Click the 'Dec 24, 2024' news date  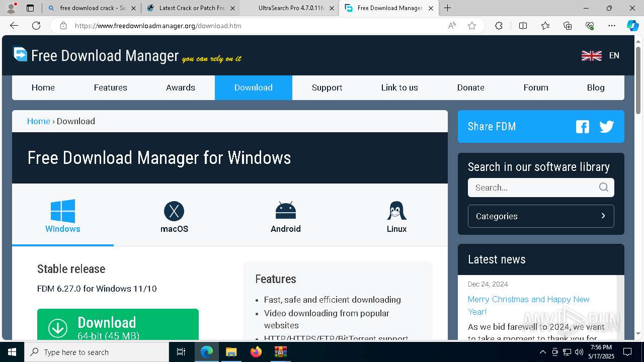(x=488, y=284)
